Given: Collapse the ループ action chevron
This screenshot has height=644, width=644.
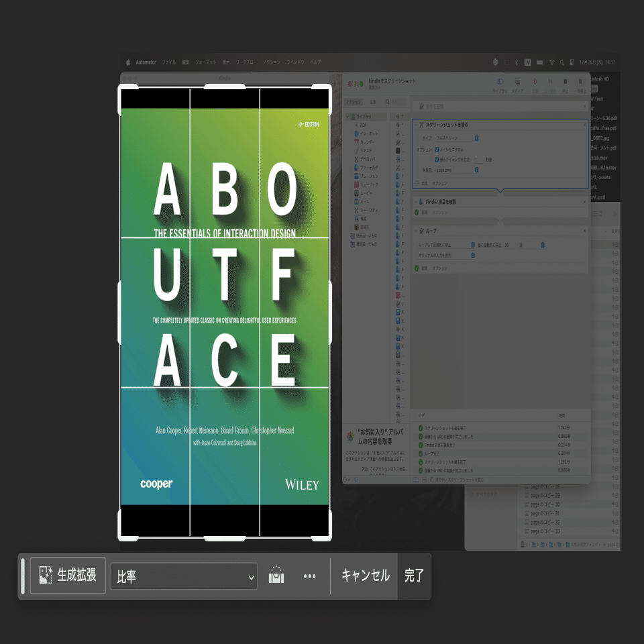Looking at the screenshot, I should pos(416,231).
